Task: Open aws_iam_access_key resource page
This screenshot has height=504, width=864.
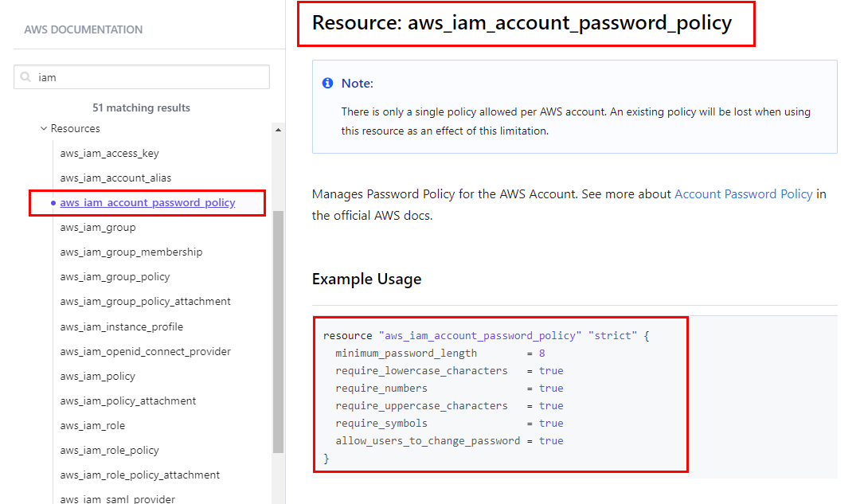Action: click(x=110, y=153)
